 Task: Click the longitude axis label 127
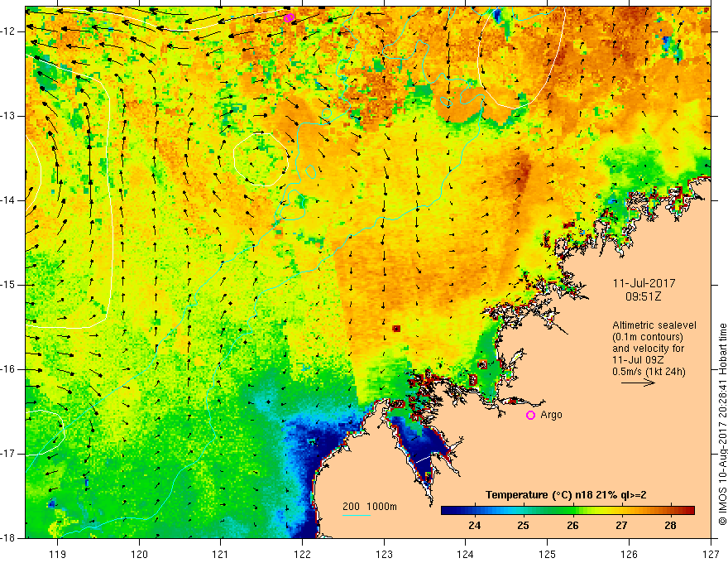click(x=711, y=554)
